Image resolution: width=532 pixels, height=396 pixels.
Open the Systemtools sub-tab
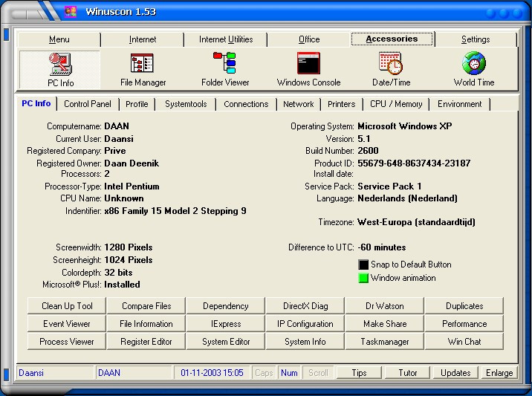[x=186, y=104]
